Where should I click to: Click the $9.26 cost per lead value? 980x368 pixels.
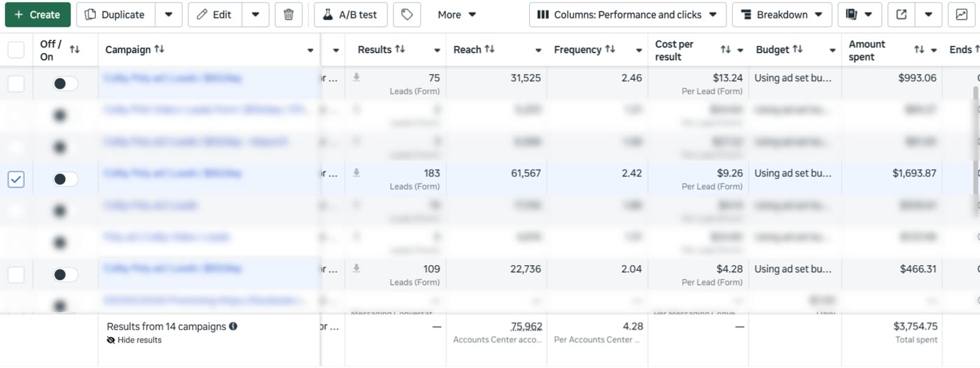click(x=730, y=173)
